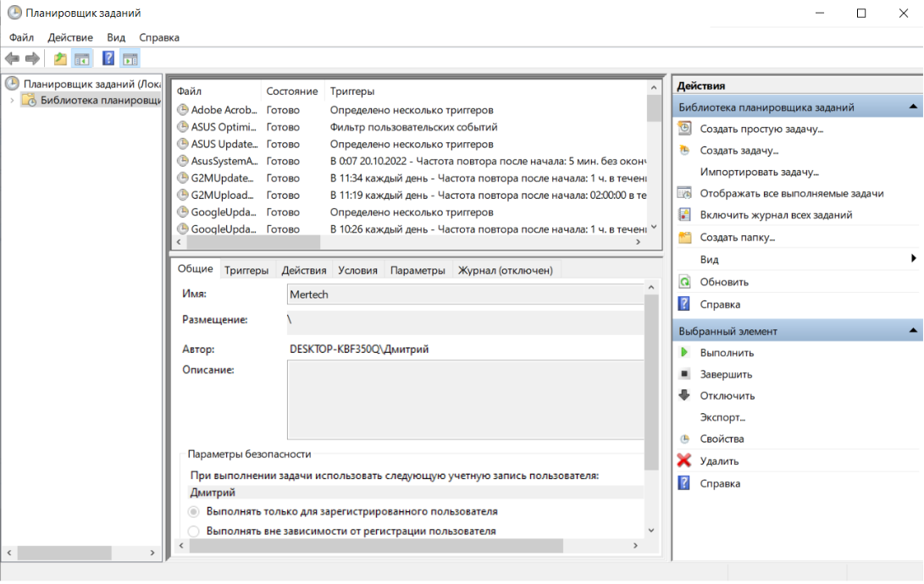This screenshot has height=584, width=924.
Task: Click the Библиотека планировщика folder tree icon
Action: tap(29, 100)
